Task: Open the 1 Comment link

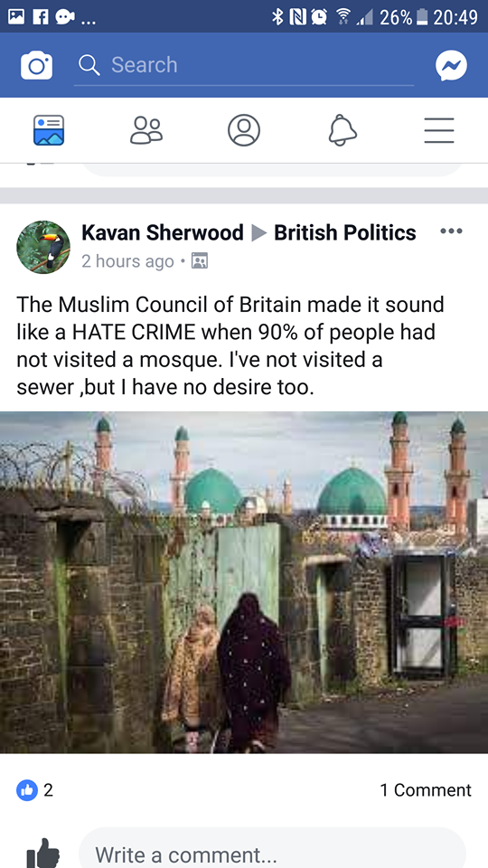Action: (x=426, y=790)
